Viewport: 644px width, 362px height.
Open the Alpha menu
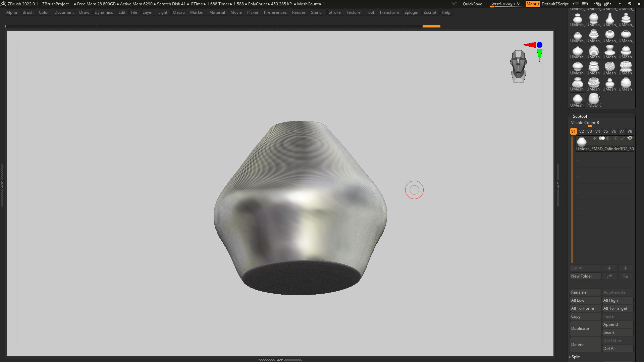[x=11, y=12]
